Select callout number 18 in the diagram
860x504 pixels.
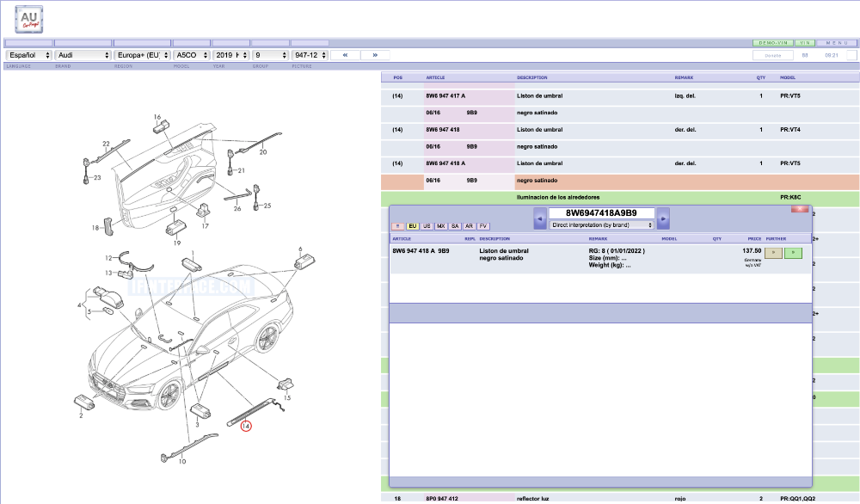(95, 228)
